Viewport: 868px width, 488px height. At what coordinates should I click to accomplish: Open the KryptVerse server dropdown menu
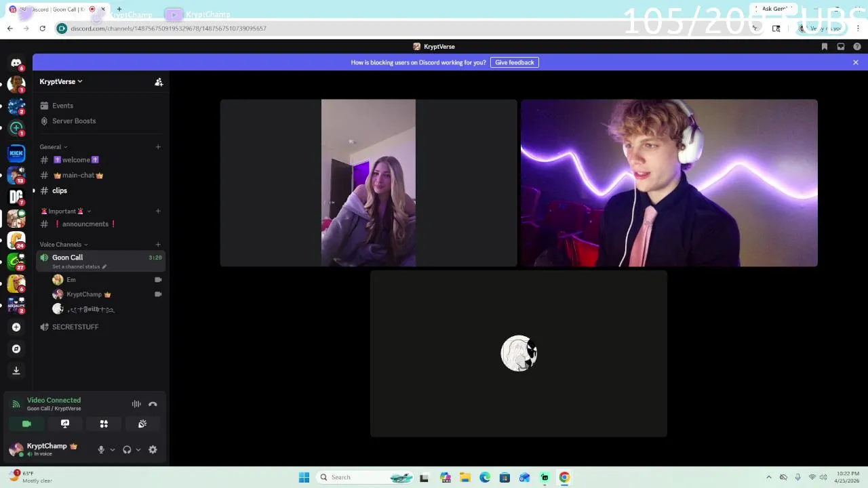pyautogui.click(x=61, y=81)
